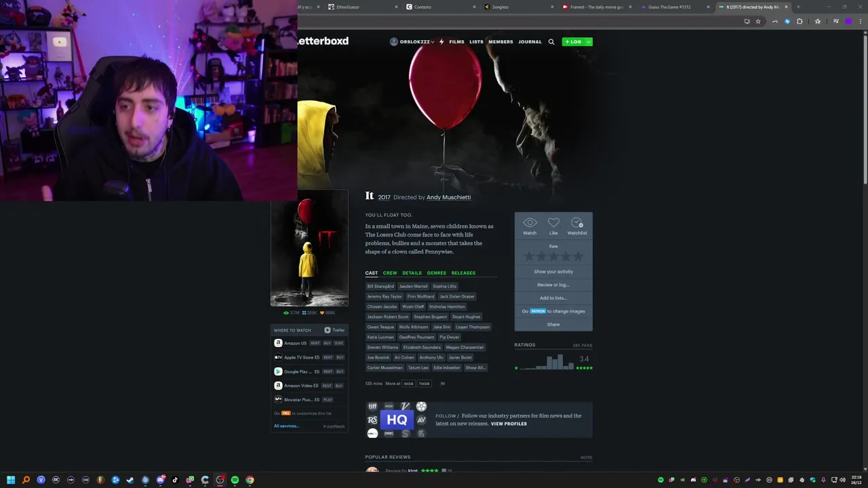Expand cast with Show All...

[x=475, y=367]
